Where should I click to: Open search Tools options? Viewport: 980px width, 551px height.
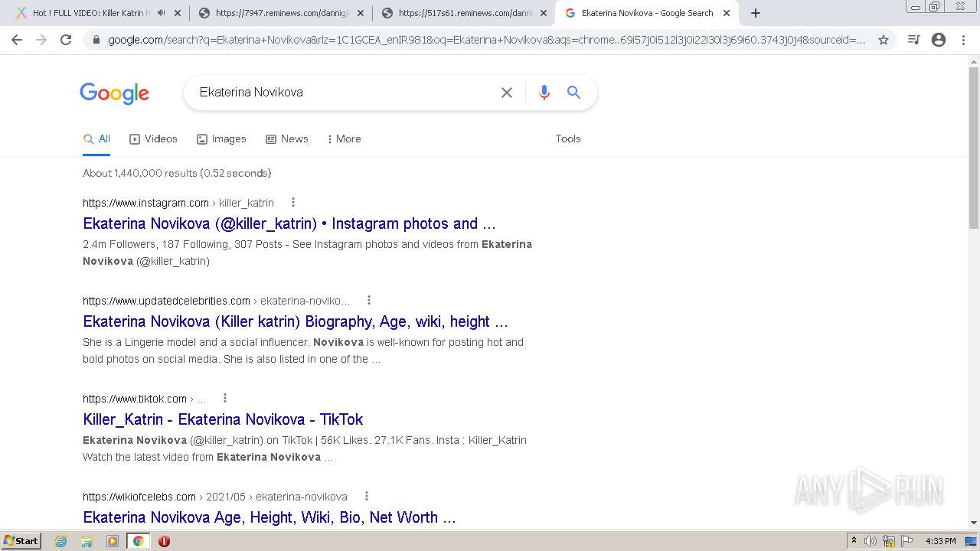[x=568, y=139]
